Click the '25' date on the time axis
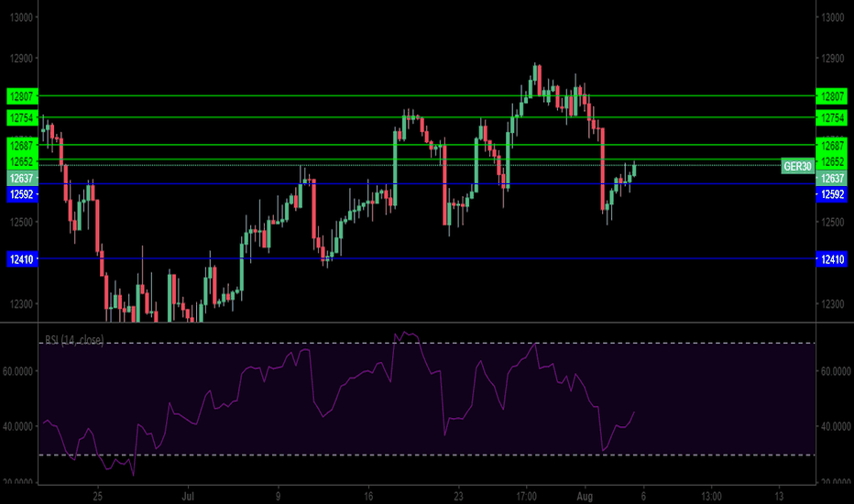 (97, 497)
